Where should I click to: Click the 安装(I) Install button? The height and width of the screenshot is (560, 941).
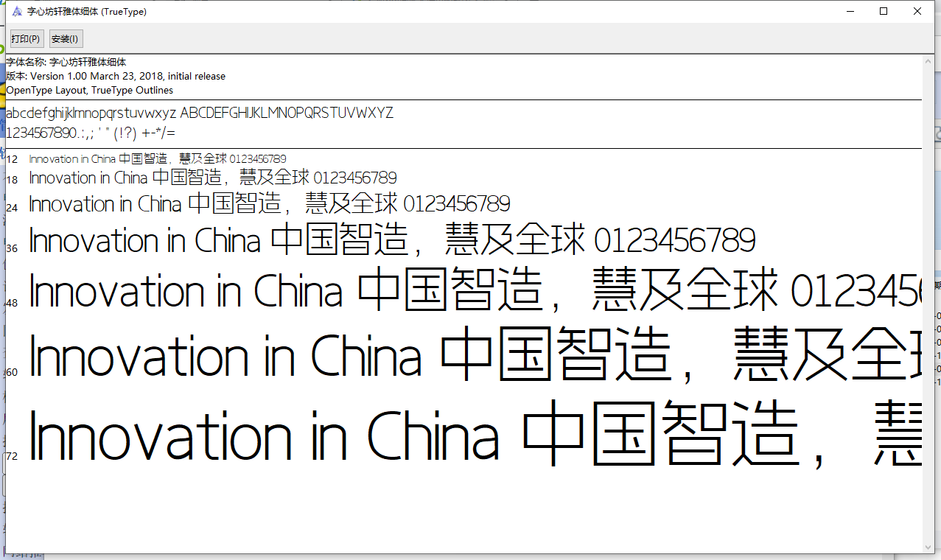tap(65, 38)
